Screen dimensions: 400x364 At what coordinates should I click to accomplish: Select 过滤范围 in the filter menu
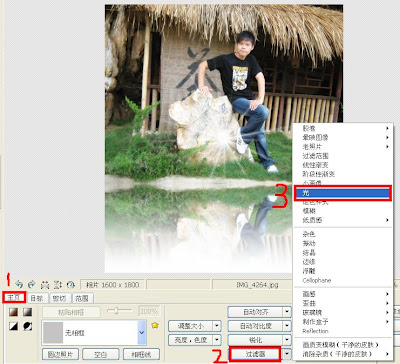point(342,156)
